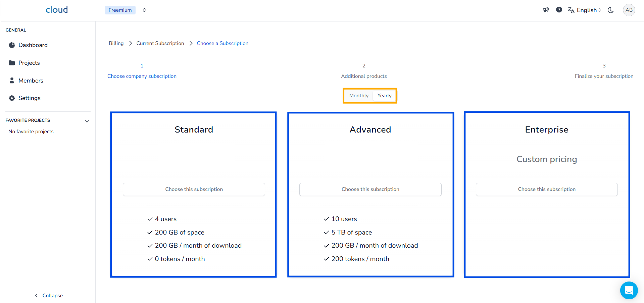The height and width of the screenshot is (303, 644).
Task: Switch billing period to Monthly
Action: (x=359, y=96)
